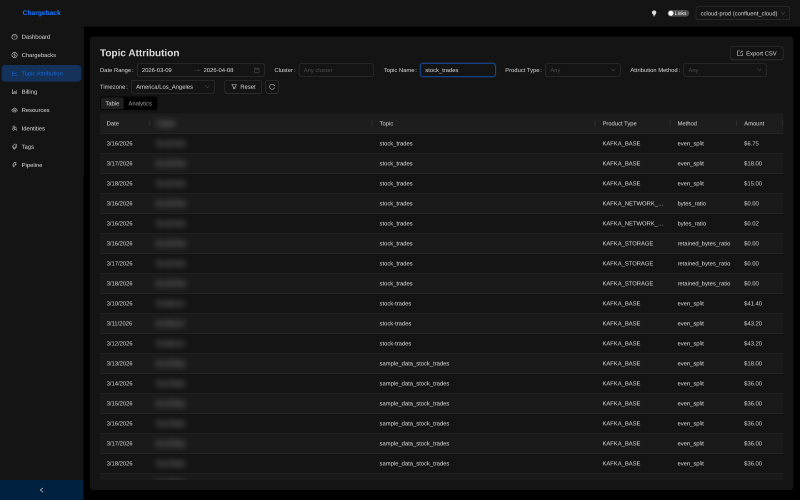The image size is (800, 500).
Task: Open Tags via the tag icon
Action: (x=14, y=147)
